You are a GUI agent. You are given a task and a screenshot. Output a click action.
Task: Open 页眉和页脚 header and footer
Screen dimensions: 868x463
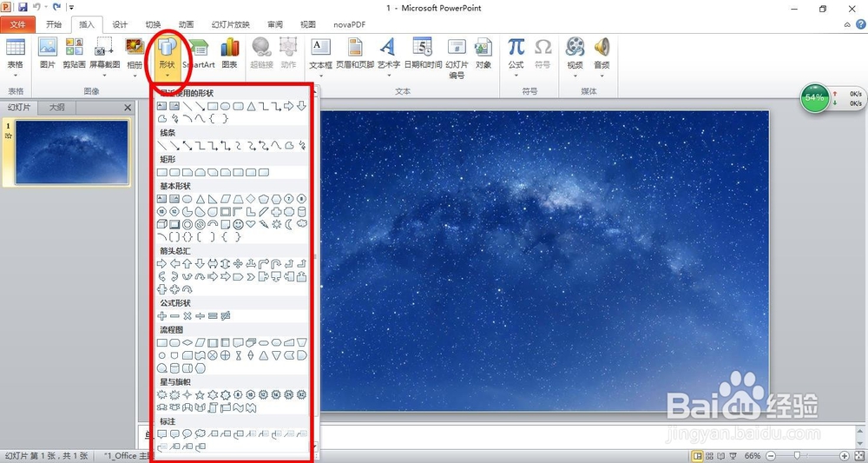pyautogui.click(x=355, y=53)
